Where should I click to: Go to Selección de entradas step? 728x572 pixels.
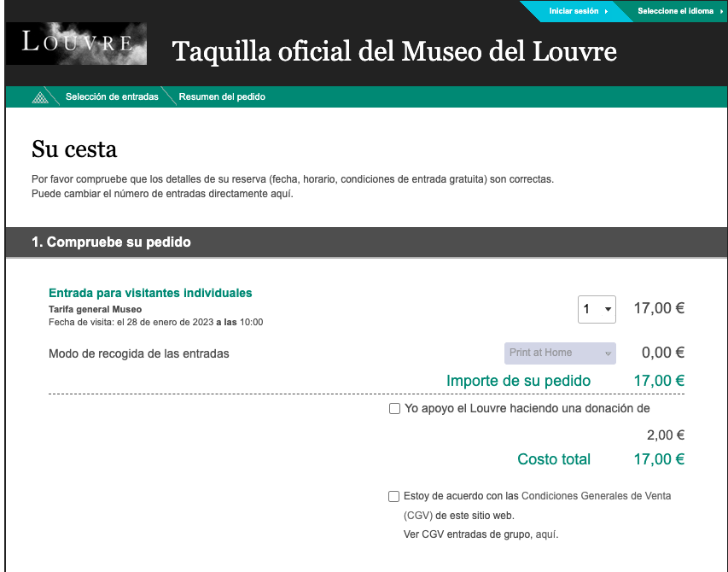click(112, 97)
